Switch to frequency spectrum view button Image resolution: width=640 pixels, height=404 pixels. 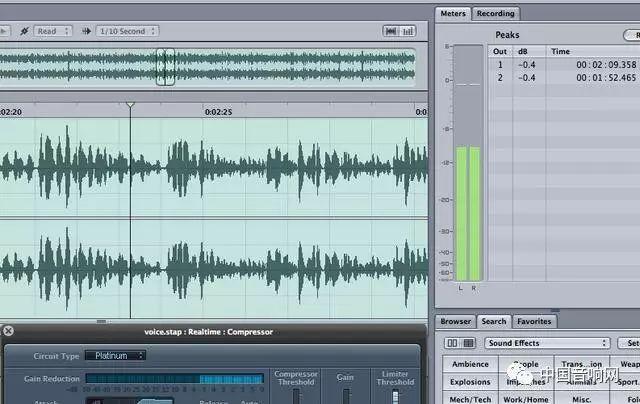[x=408, y=31]
